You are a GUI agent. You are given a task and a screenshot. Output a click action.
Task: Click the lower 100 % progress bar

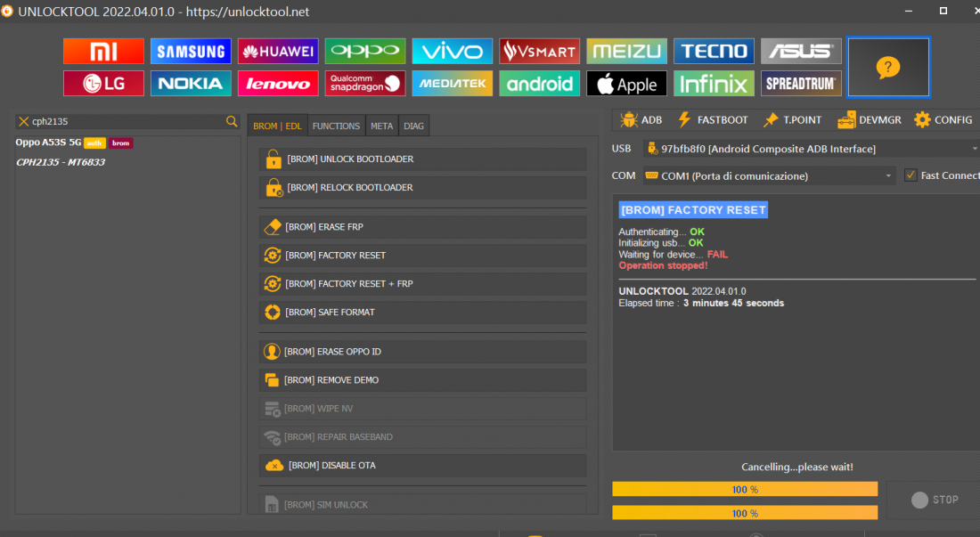(745, 513)
